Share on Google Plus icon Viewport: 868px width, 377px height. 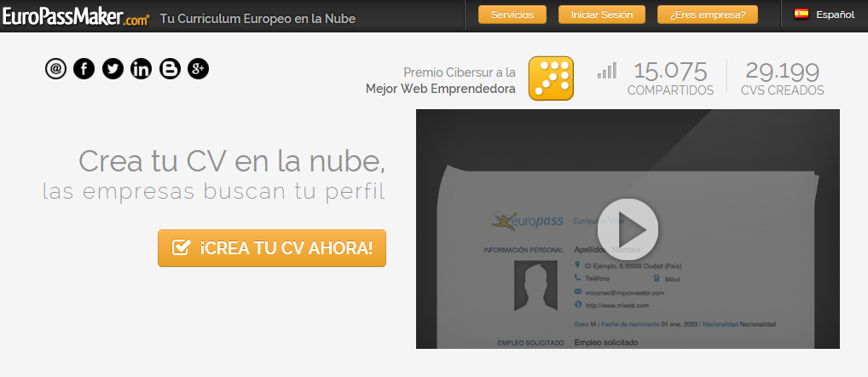198,68
